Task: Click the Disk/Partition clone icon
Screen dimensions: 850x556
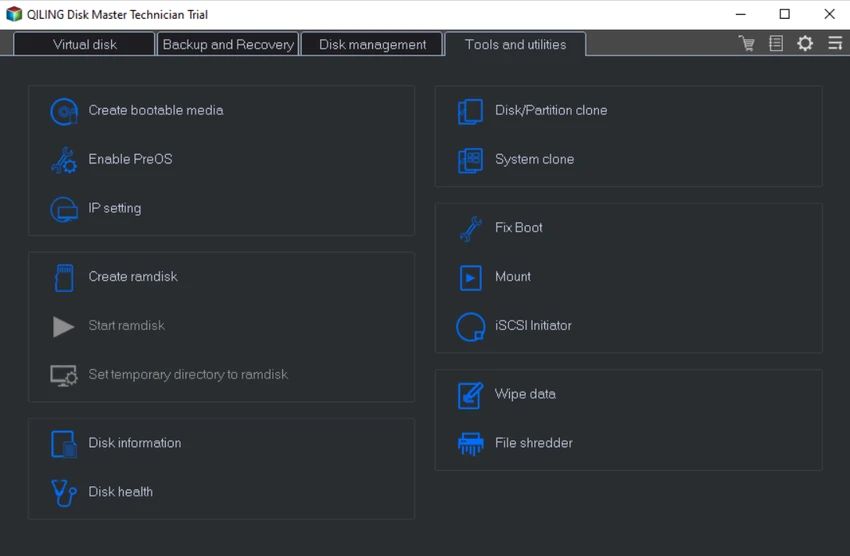Action: [x=470, y=111]
